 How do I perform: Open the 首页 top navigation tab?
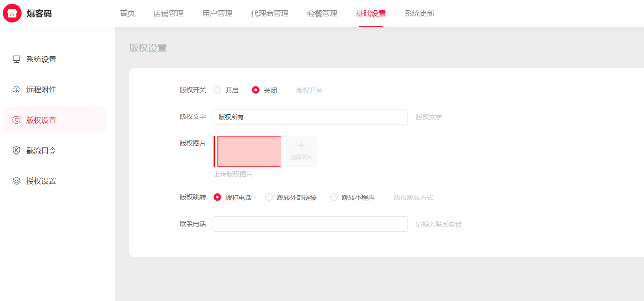pos(127,14)
